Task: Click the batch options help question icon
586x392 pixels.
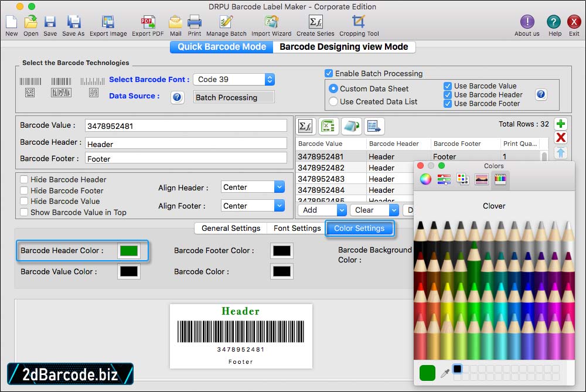Action: click(x=541, y=94)
